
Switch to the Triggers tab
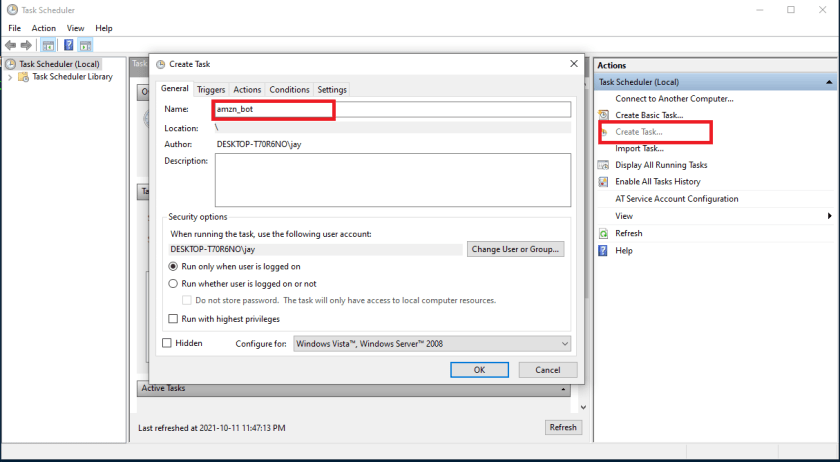pos(211,90)
